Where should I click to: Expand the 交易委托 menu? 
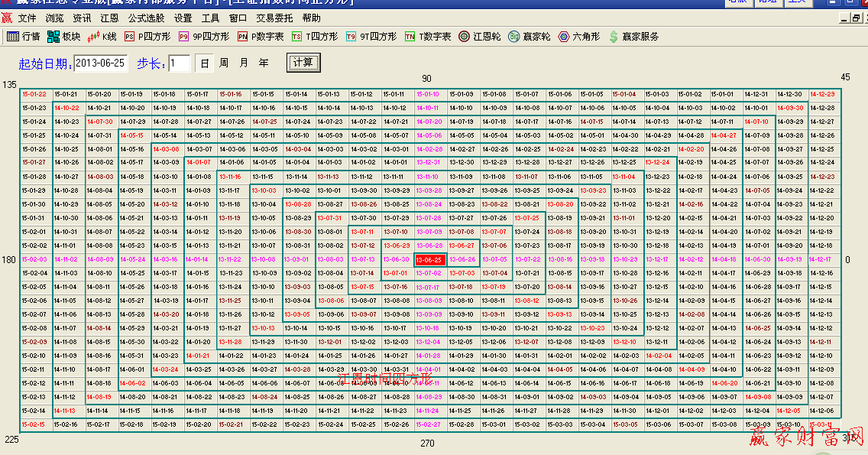[274, 18]
